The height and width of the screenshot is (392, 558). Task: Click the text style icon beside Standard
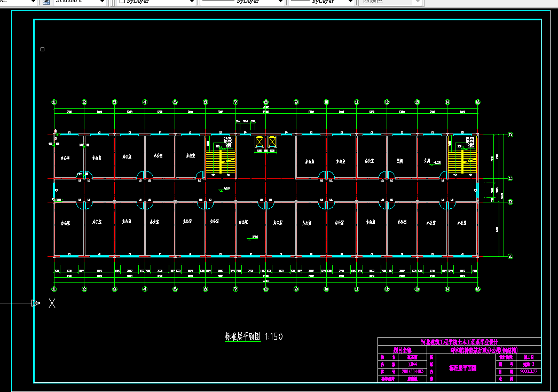[46, 2]
